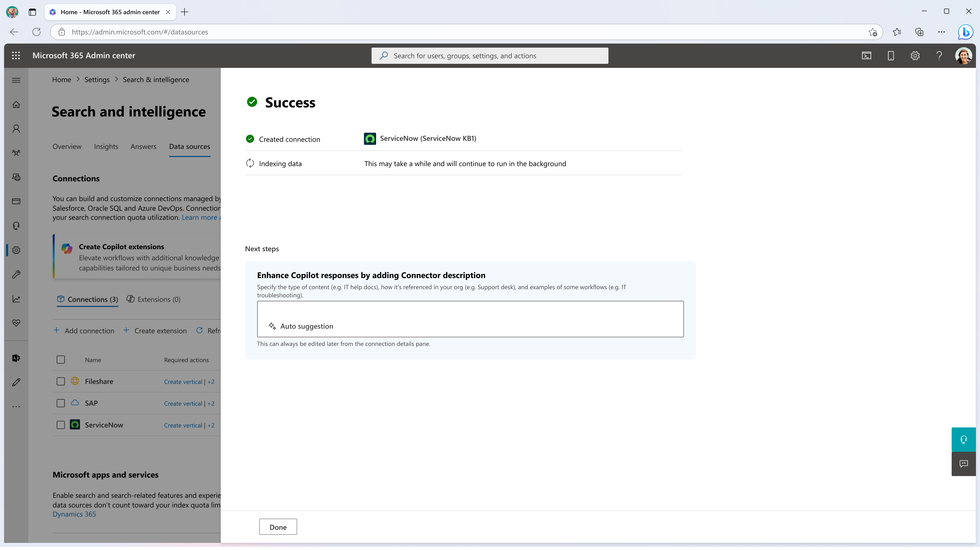Switch to the Data sources tab
The width and height of the screenshot is (980, 550).
[189, 146]
